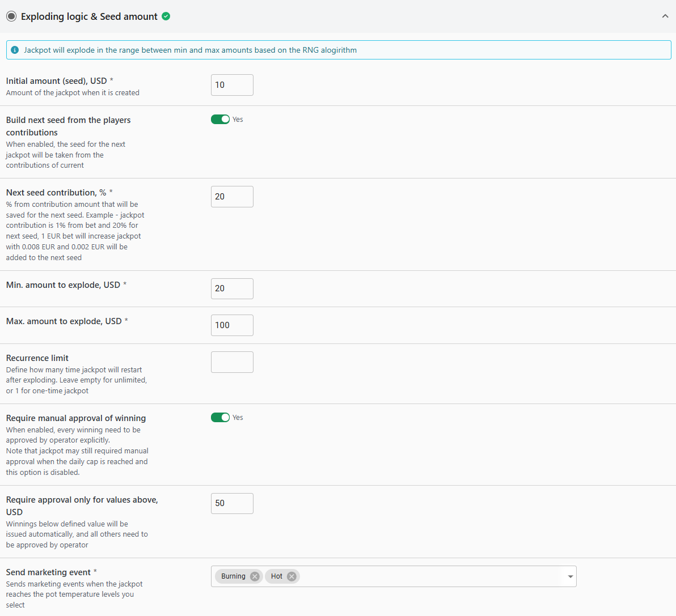Select the Min. amount to explode field

[x=232, y=288]
